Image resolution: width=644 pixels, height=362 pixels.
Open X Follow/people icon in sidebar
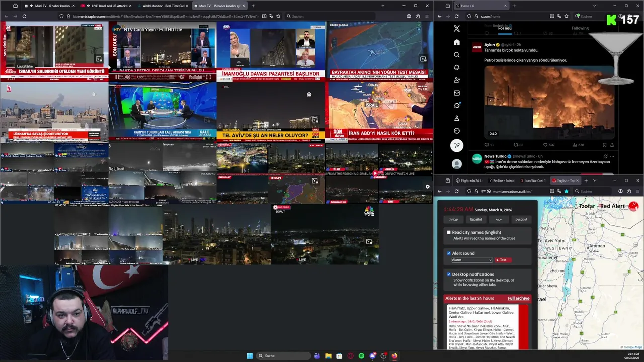[456, 80]
